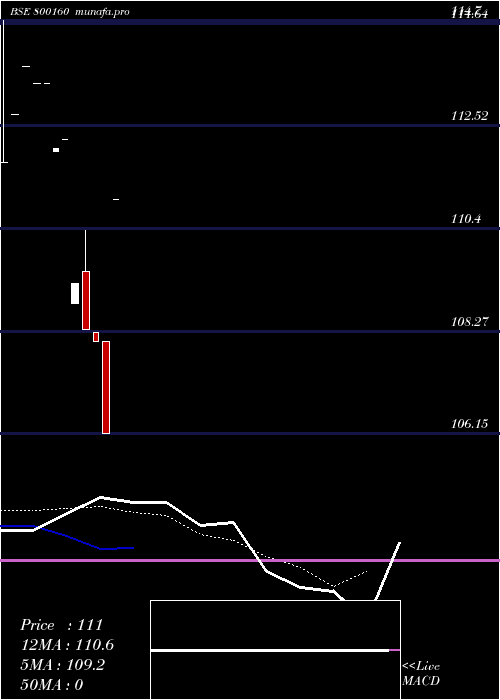Click the 108.27 price level label
Screen dimensions: 500x700
click(469, 321)
